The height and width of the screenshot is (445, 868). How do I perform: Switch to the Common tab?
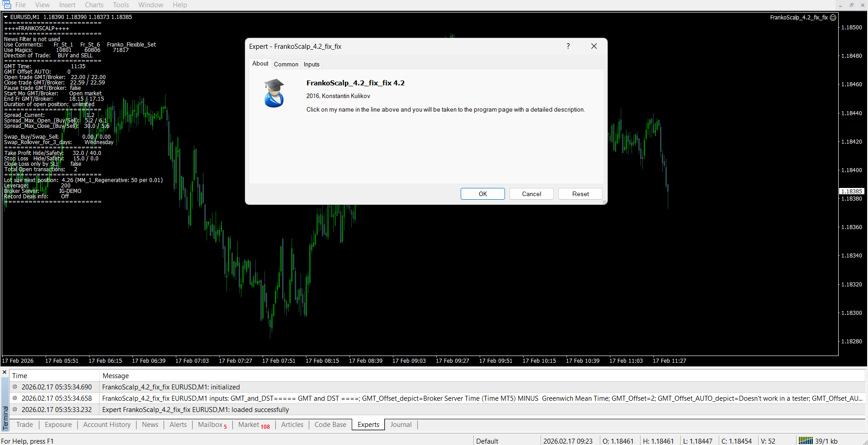(286, 64)
